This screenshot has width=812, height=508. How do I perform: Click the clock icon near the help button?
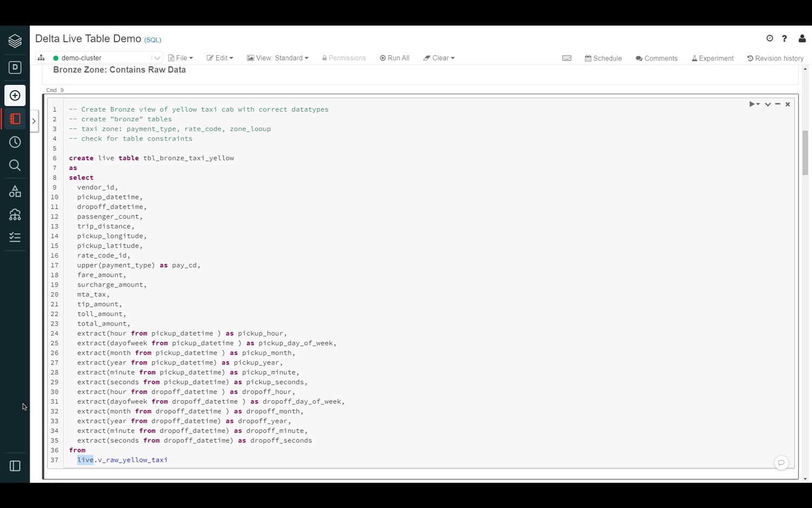pos(769,38)
